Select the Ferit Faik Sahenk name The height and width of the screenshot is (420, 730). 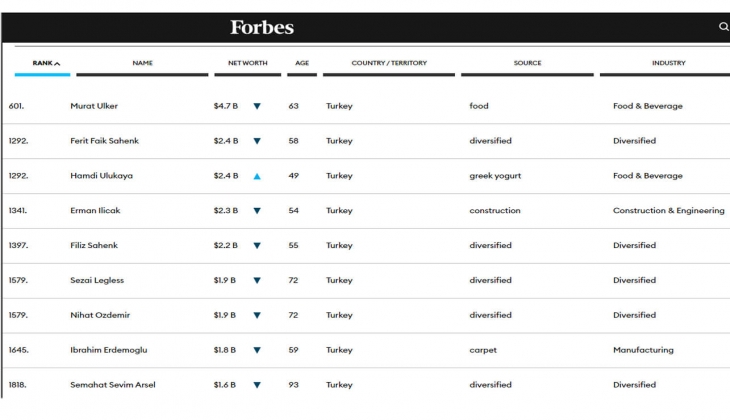[104, 141]
